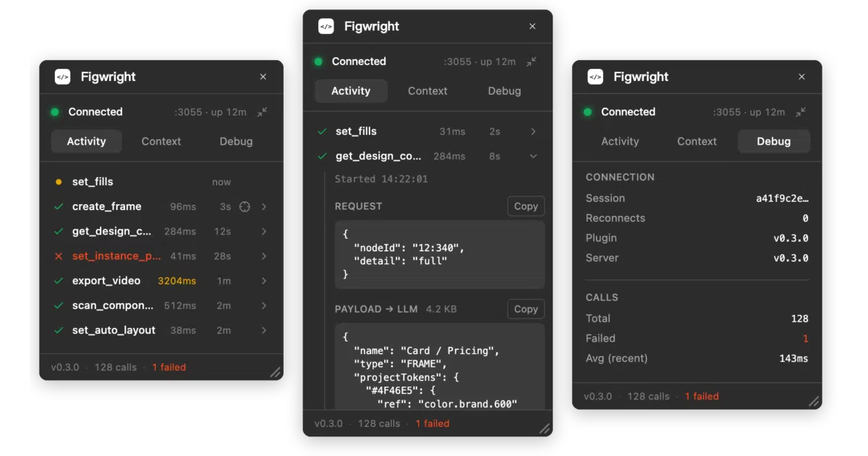This screenshot has height=456, width=868.
Task: Click the "Started 14:22:01" timestamp
Action: (381, 179)
